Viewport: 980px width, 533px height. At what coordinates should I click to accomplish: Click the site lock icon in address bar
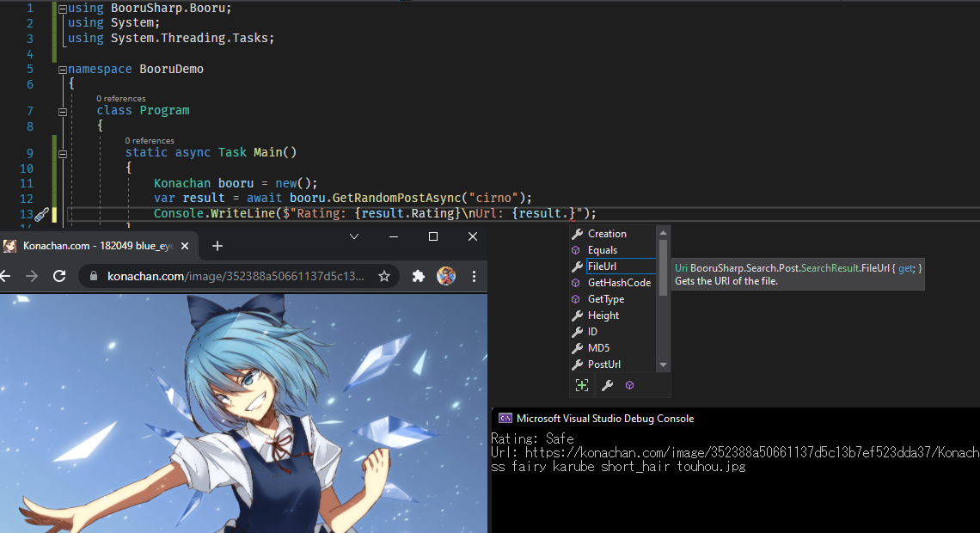pyautogui.click(x=94, y=276)
